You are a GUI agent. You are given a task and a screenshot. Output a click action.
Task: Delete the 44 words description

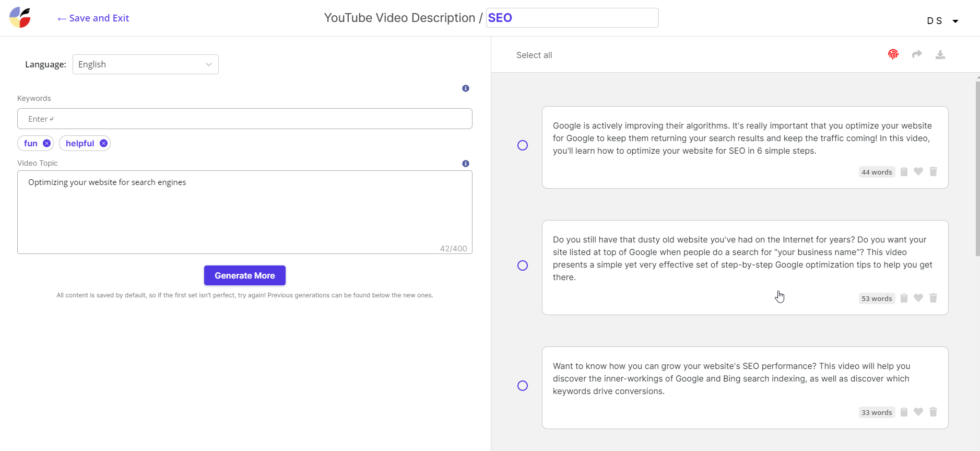coord(934,171)
